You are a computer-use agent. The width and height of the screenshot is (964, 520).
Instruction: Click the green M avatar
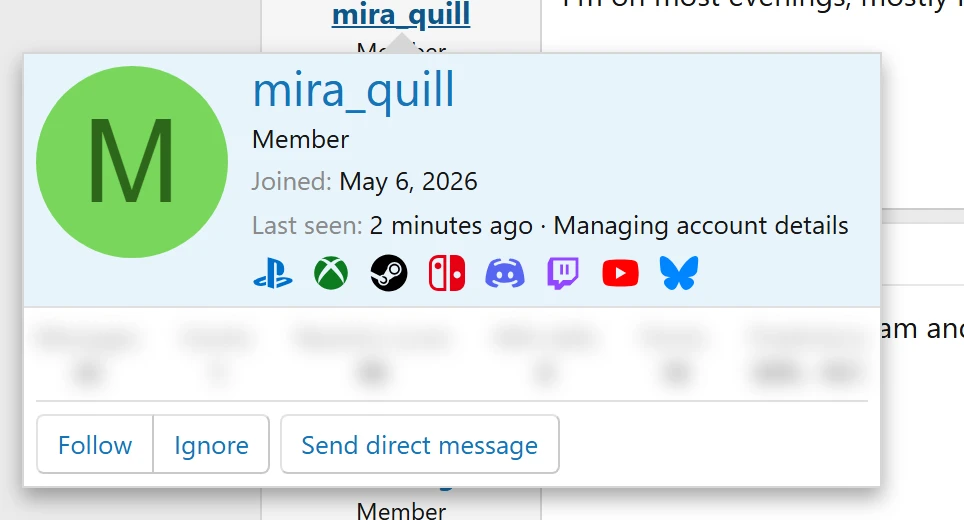coord(132,162)
